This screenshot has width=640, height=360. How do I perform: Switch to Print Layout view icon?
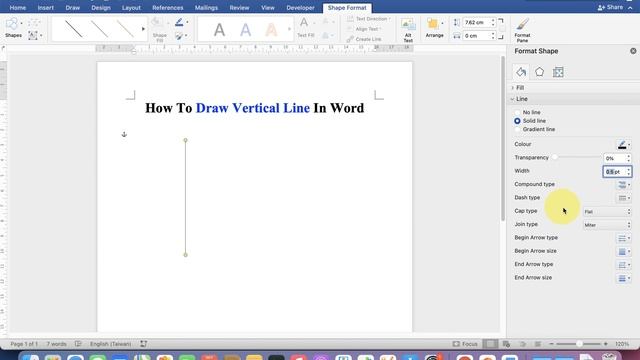[x=490, y=344]
